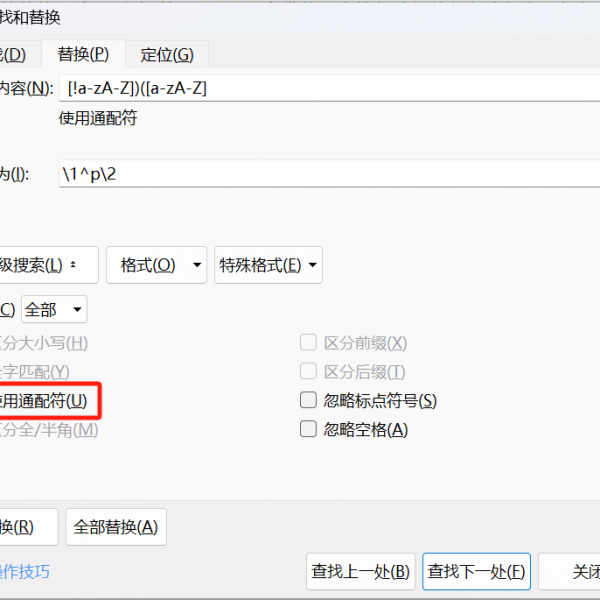
Task: Open the 格式(O) dropdown menu
Action: tap(156, 265)
